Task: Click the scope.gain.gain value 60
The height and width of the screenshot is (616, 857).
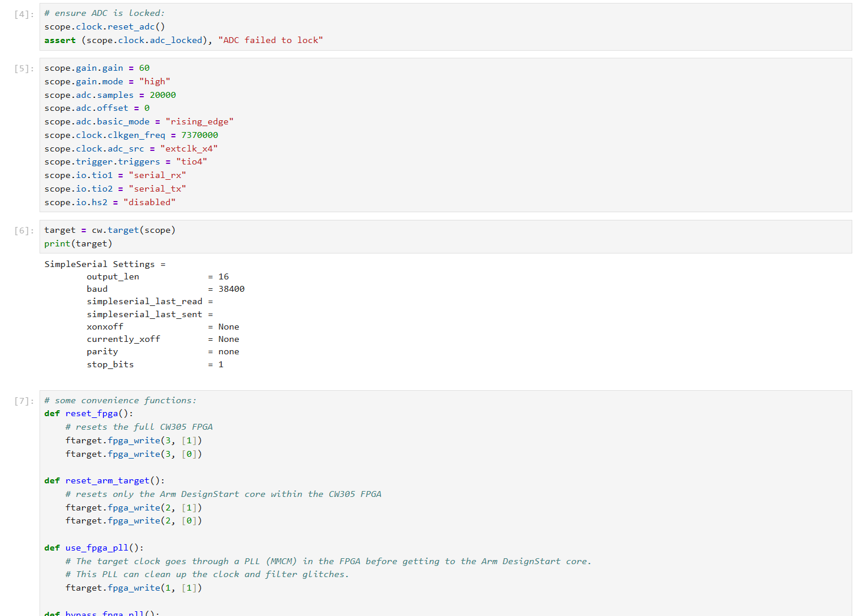Action: [144, 68]
